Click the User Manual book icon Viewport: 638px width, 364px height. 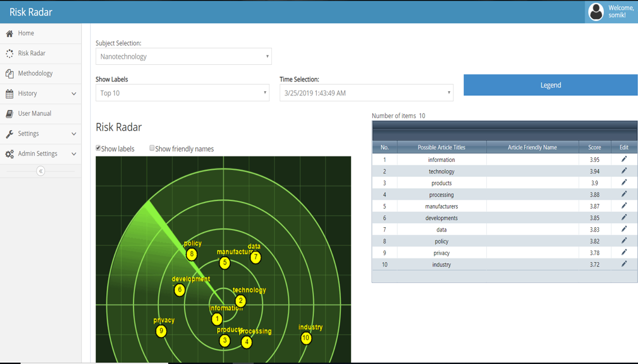10,113
